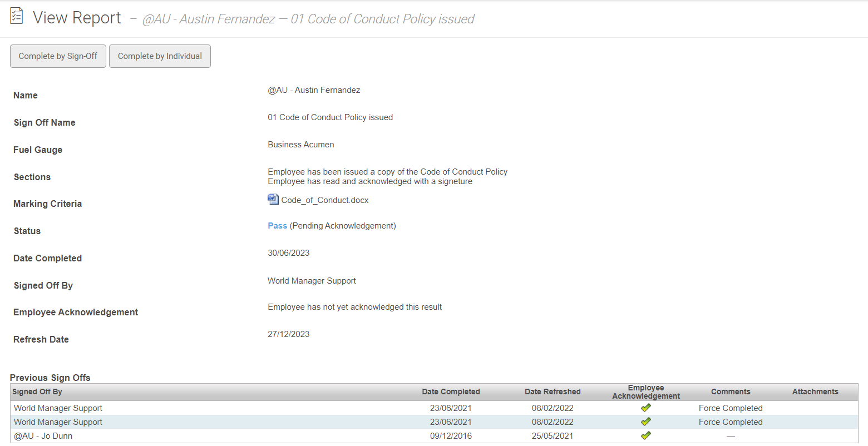Click green acknowledgement tick in second row

645,422
